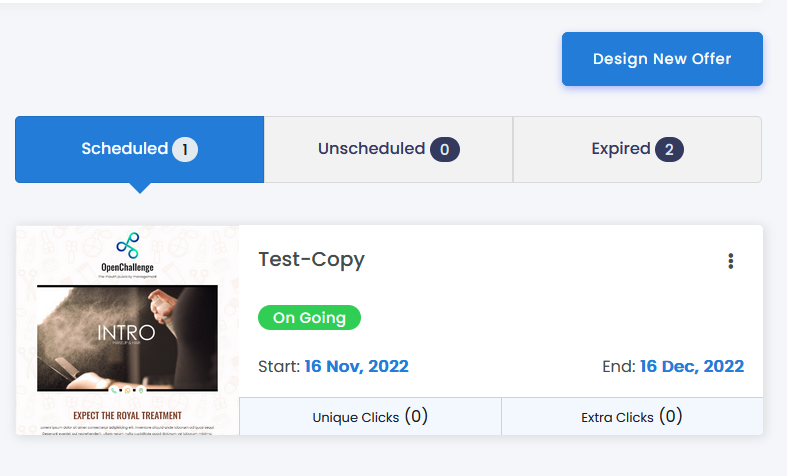This screenshot has width=787, height=476.
Task: Open the Unscheduled tab
Action: click(x=388, y=149)
